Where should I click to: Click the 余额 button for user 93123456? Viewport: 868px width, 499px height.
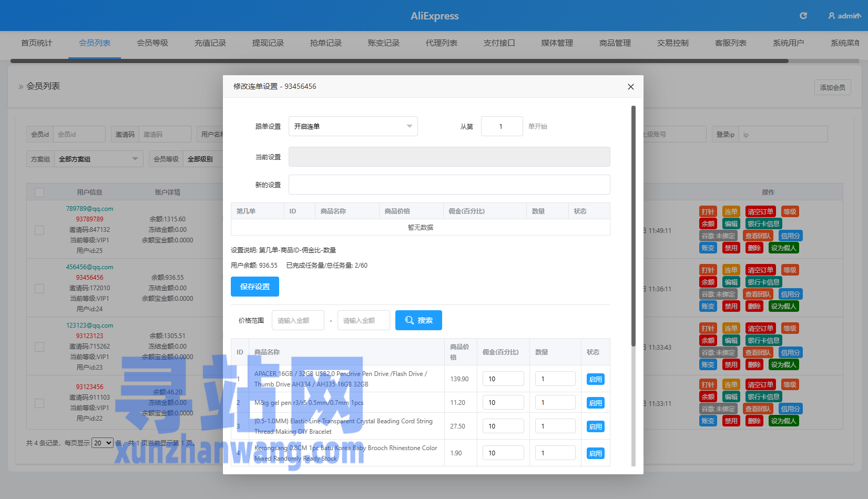[708, 396]
